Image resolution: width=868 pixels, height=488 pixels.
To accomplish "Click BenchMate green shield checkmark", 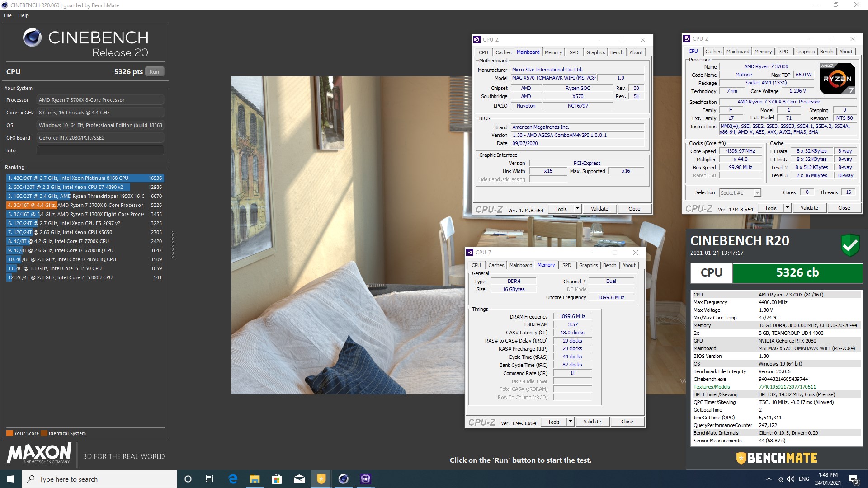I will pyautogui.click(x=850, y=245).
